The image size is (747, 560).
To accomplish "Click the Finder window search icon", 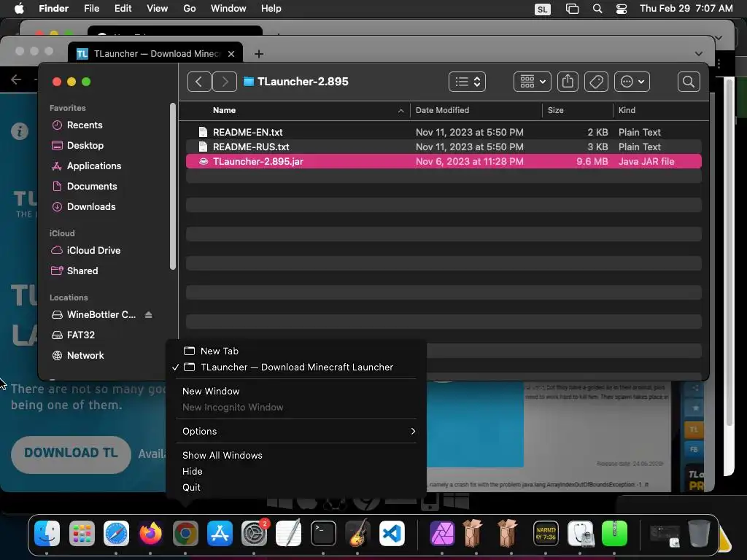I will tap(689, 82).
